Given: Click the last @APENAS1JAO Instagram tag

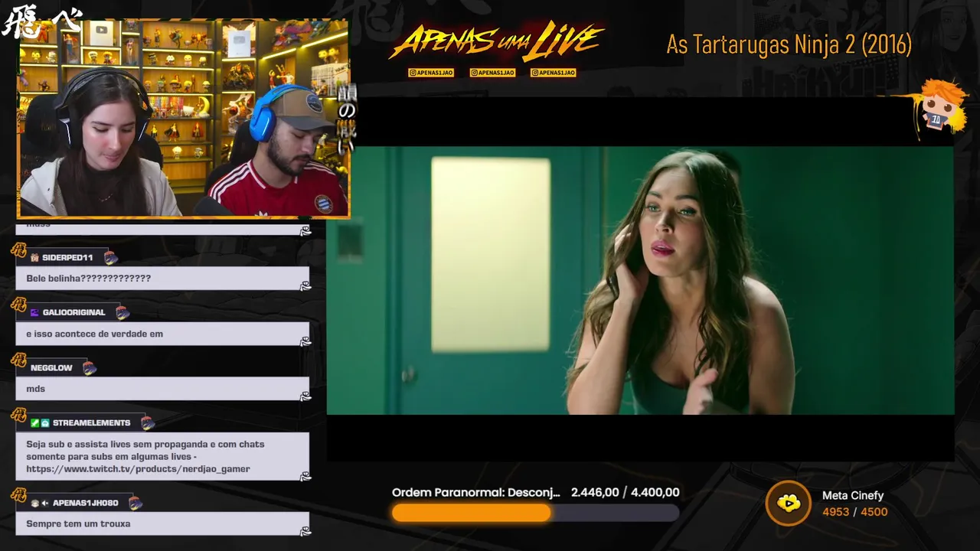Looking at the screenshot, I should [x=554, y=73].
